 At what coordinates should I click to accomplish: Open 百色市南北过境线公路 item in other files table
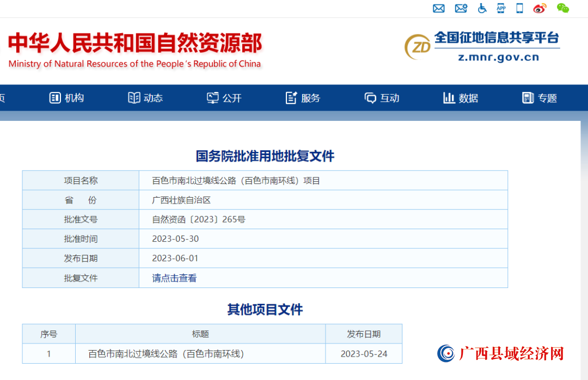166,354
